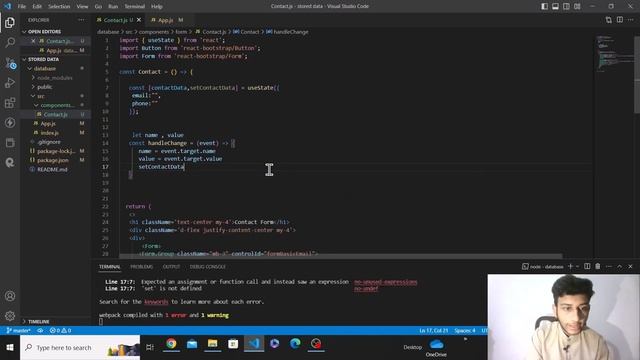Open the Help menu

click(157, 6)
